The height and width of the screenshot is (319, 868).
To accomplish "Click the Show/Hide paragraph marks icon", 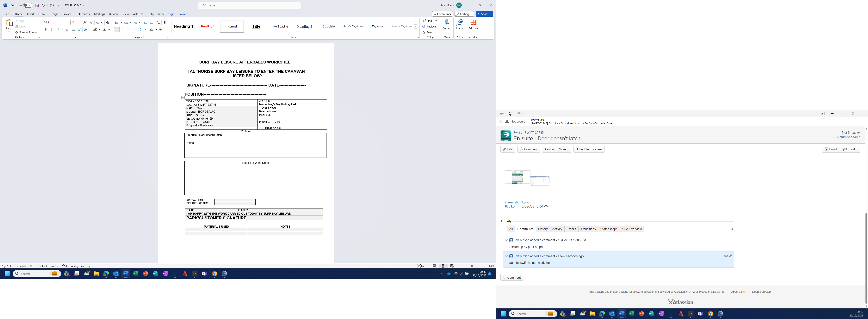I will click(x=164, y=22).
